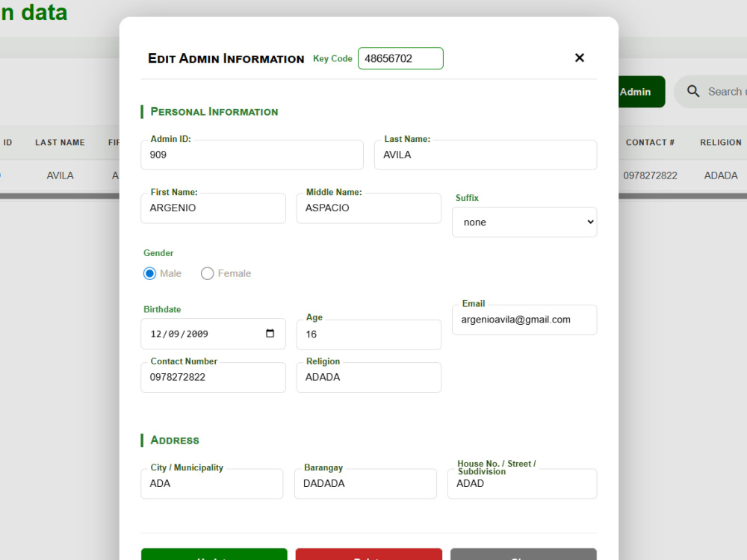Click the CONTACT # column header
Image resolution: width=747 pixels, height=560 pixels.
[x=650, y=143]
